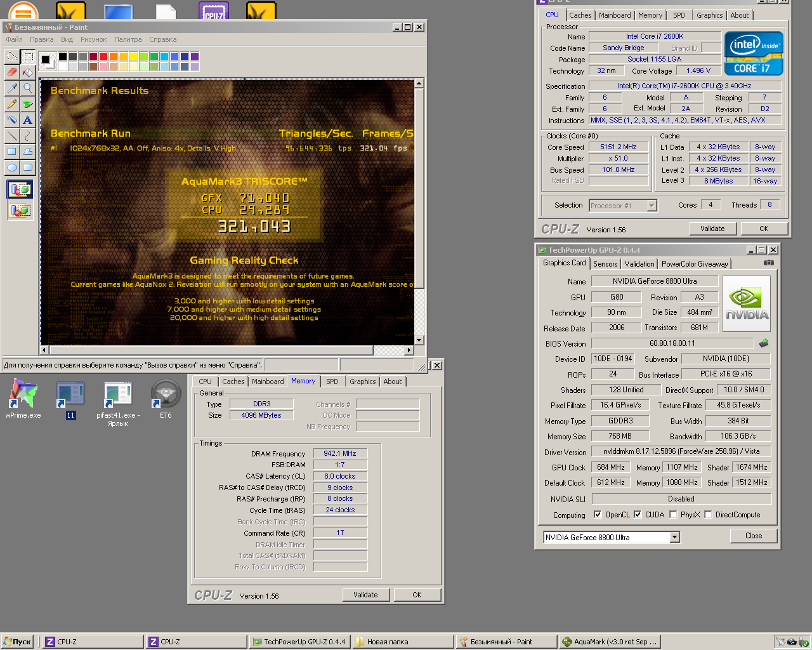Select the Airbrush spray tool

[x=11, y=120]
